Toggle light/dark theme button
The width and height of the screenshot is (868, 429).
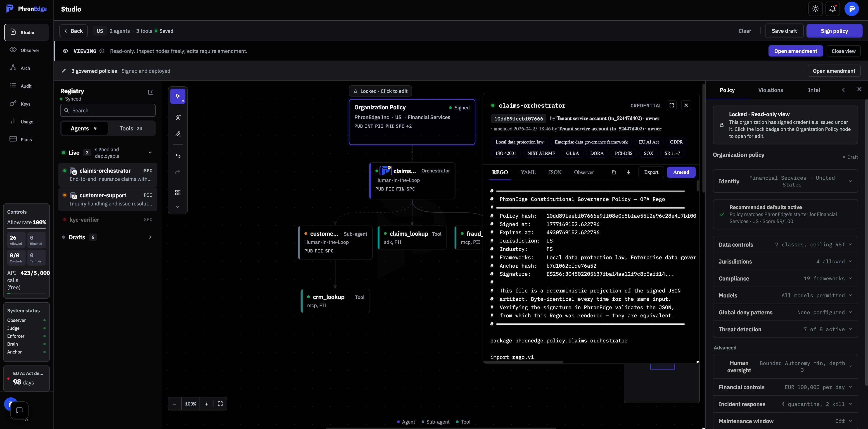[816, 9]
